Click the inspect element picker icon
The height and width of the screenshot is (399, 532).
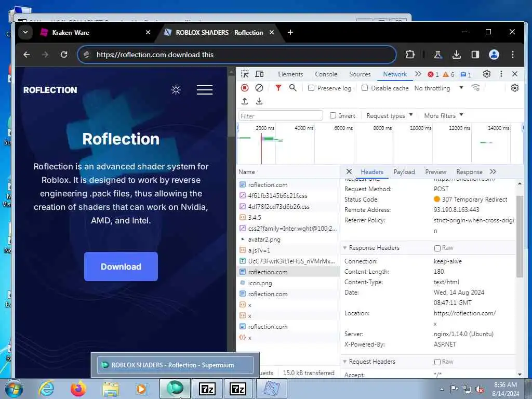(x=245, y=74)
